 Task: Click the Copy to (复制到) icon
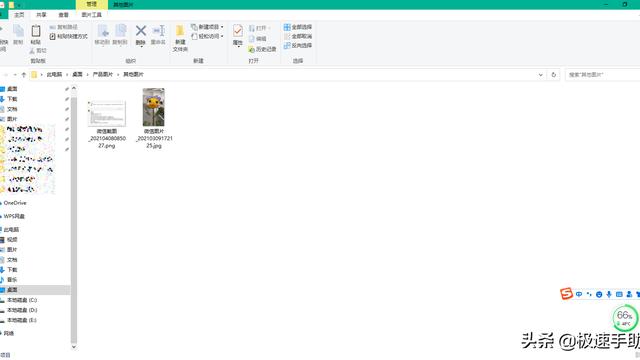click(120, 31)
